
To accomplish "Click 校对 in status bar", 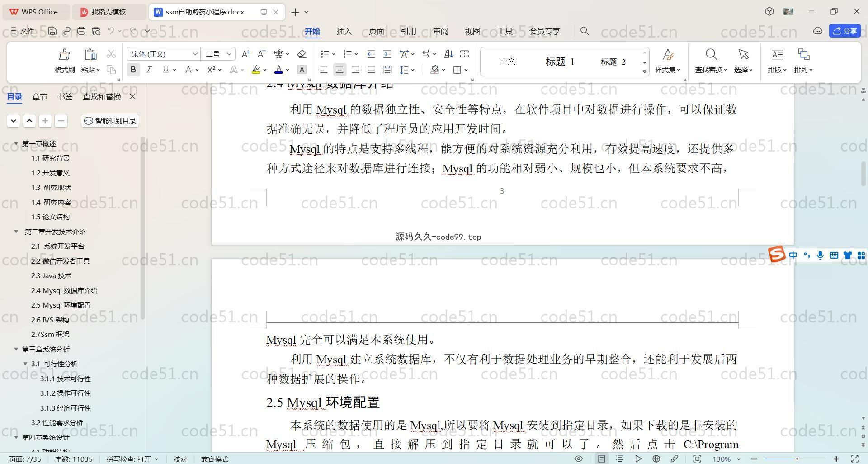I will (x=180, y=459).
